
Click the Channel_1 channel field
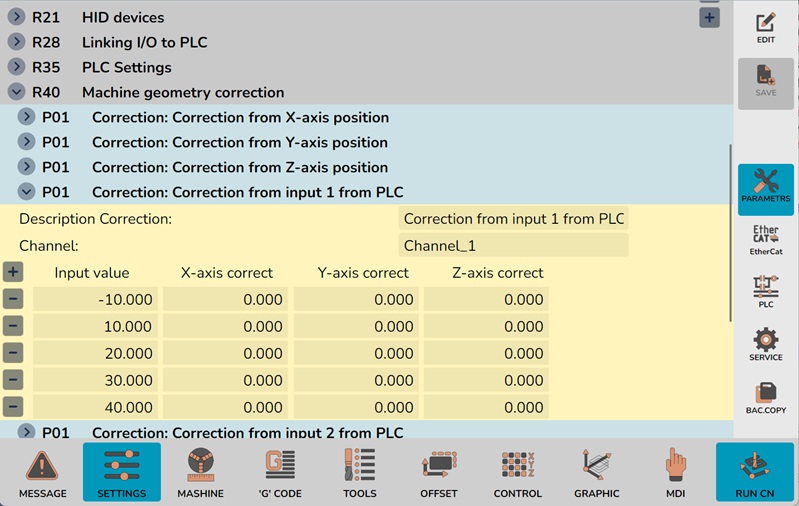coord(513,245)
